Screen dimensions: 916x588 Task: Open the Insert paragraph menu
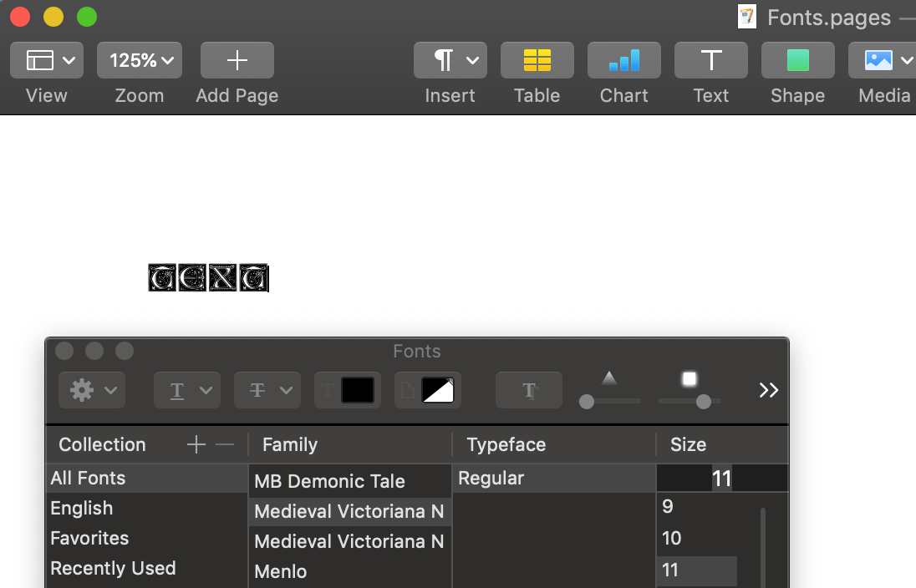pyautogui.click(x=450, y=60)
